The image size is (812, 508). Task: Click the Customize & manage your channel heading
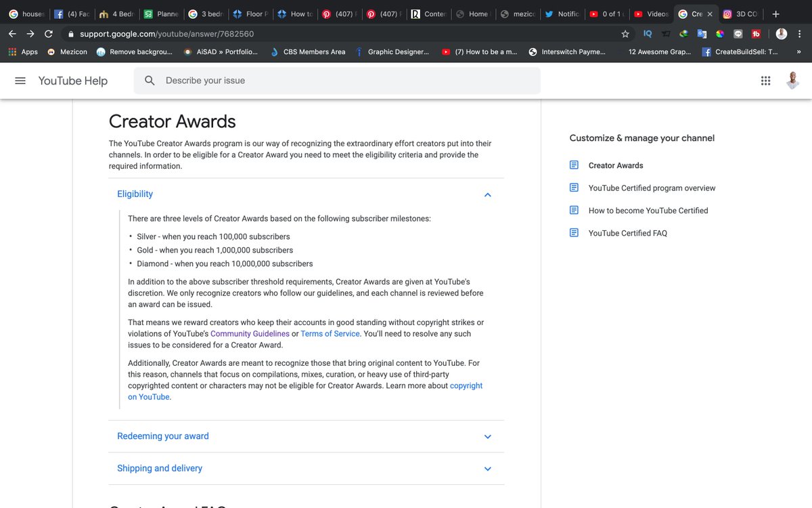pyautogui.click(x=641, y=138)
